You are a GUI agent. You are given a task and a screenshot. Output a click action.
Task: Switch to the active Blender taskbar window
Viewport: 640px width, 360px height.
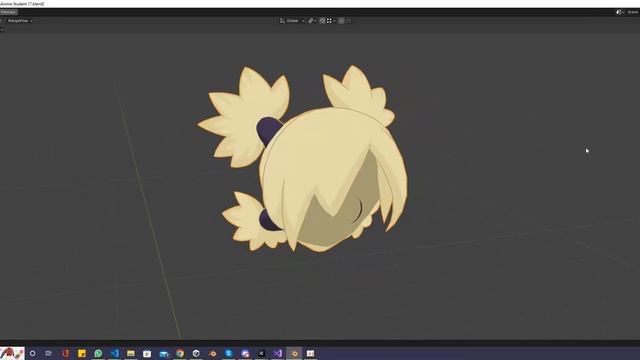point(294,353)
